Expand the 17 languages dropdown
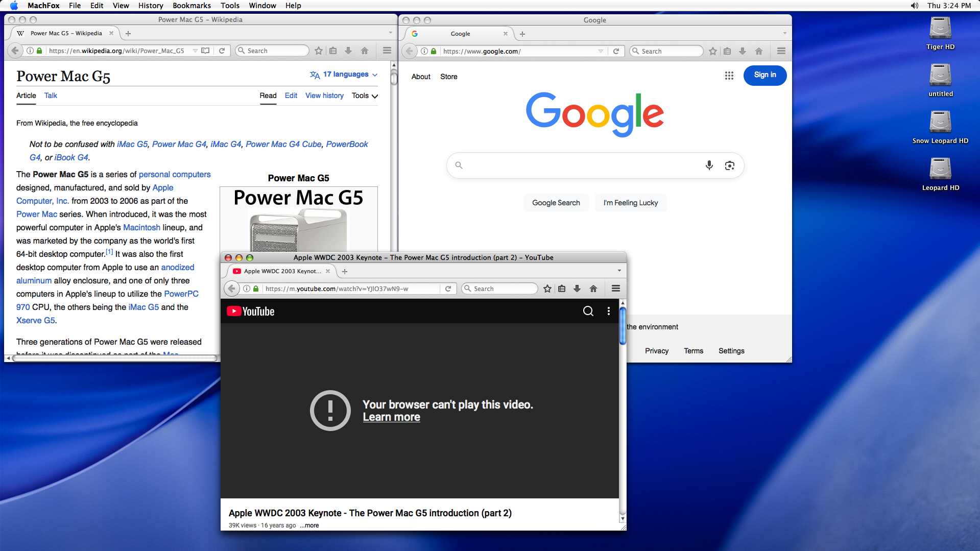 344,75
